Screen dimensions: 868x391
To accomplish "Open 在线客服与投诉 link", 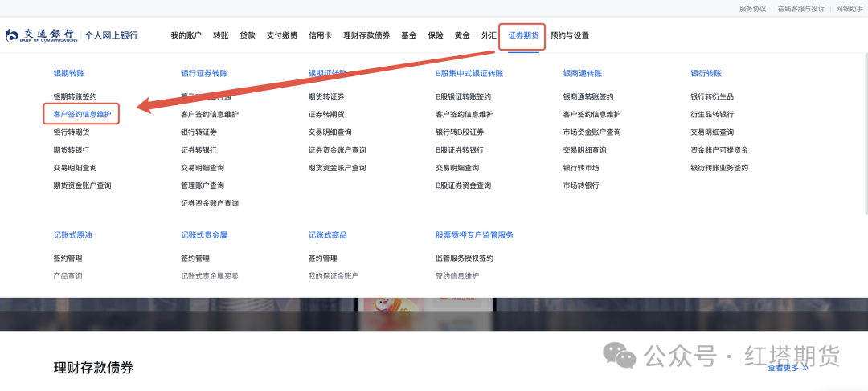I will (801, 9).
